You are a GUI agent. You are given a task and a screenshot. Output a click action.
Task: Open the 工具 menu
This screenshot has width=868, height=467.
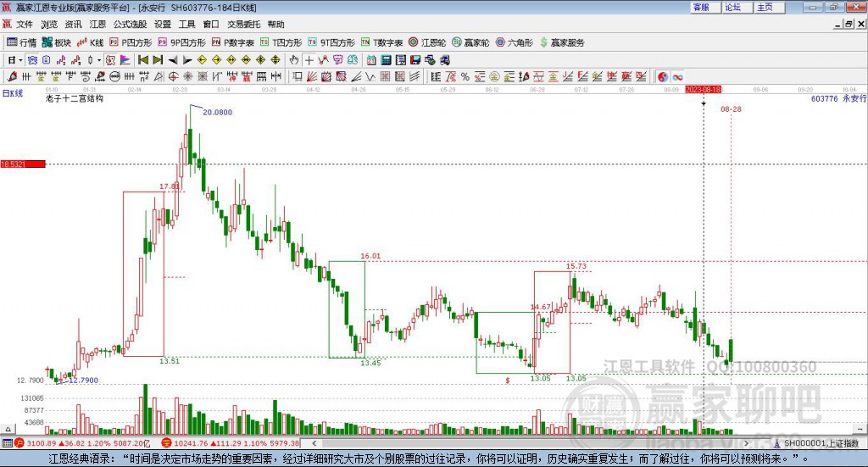coord(187,25)
